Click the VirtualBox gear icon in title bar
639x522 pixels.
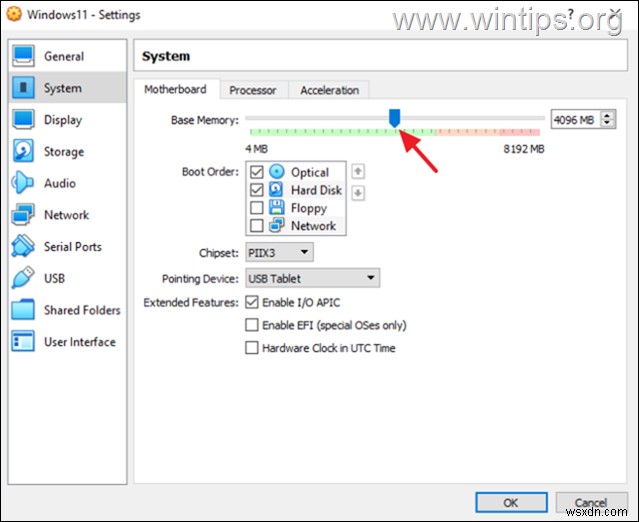tap(13, 14)
